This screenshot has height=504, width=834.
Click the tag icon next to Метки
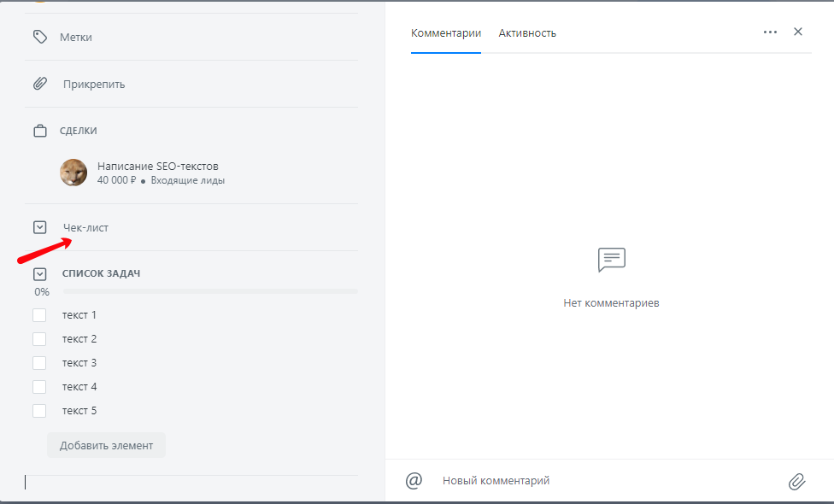click(40, 37)
